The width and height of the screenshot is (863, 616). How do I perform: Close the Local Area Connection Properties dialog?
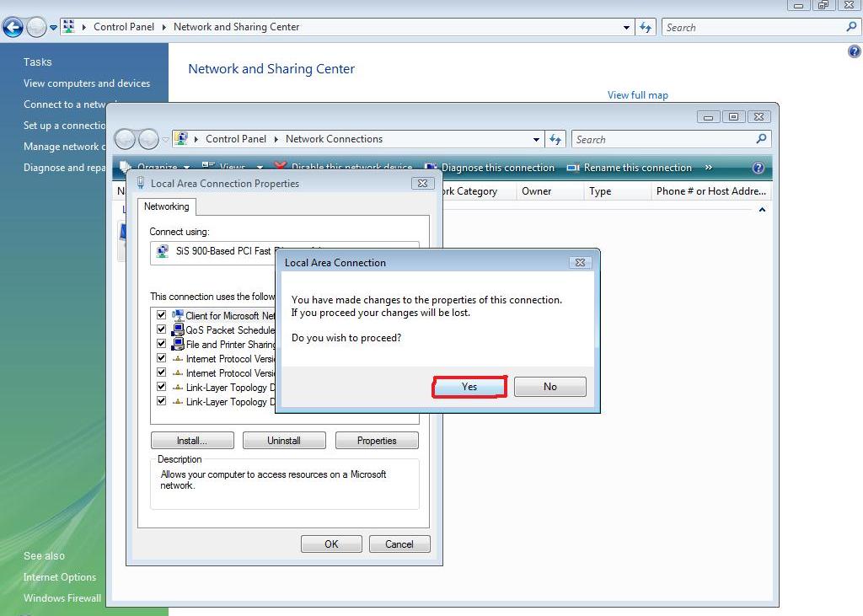[x=423, y=184]
